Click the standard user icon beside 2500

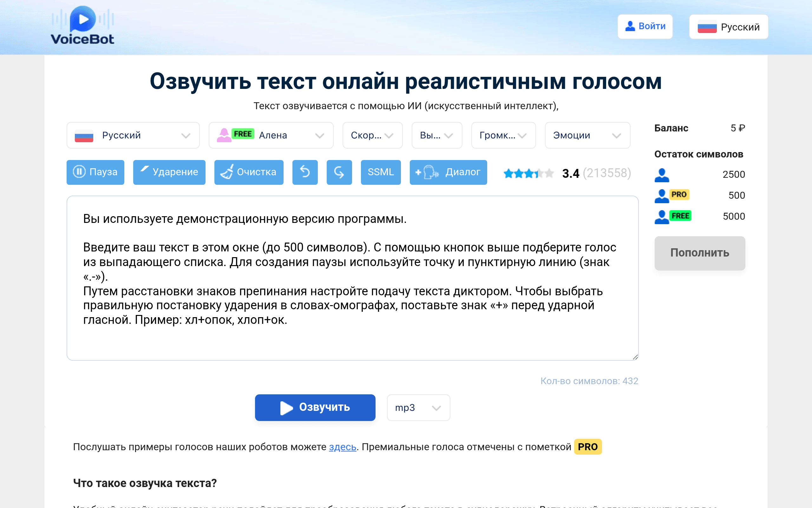click(x=662, y=175)
